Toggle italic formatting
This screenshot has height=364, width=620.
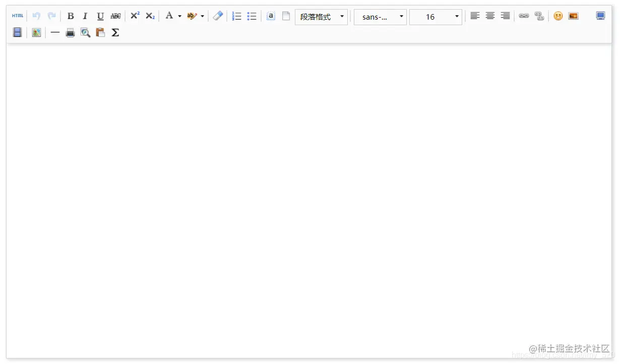tap(85, 16)
